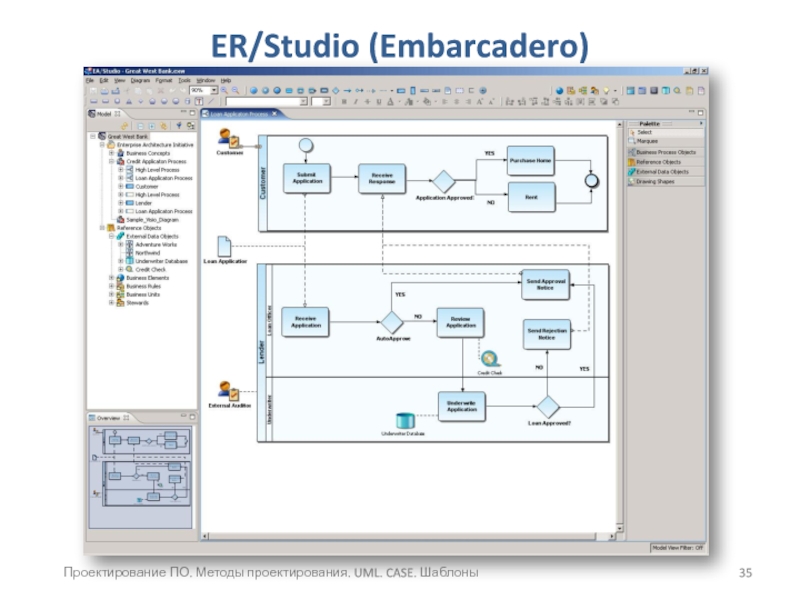Viewport: 800px width, 600px height.
Task: Open Reference Objects palette drawer
Action: (x=666, y=162)
